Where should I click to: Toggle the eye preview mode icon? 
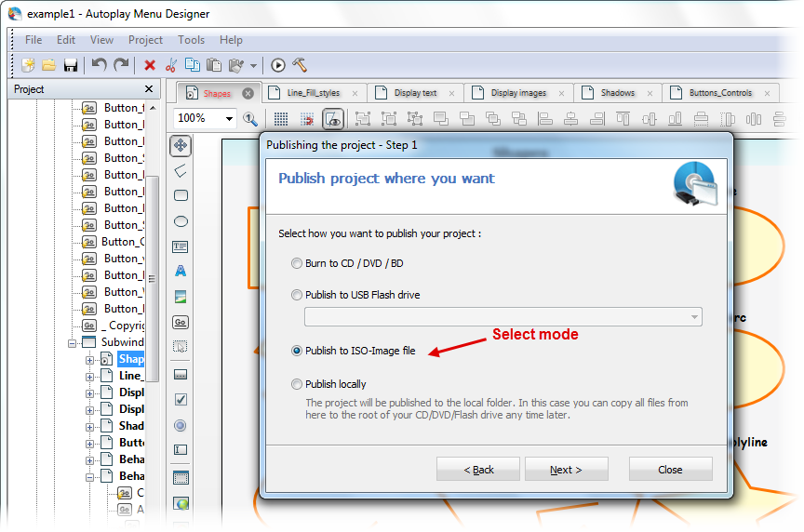333,119
